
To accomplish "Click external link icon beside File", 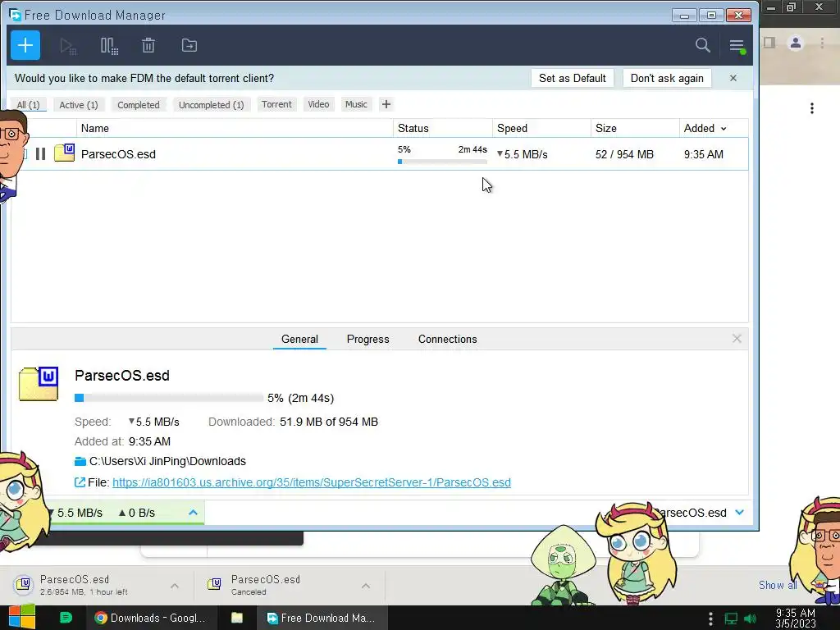I will point(80,482).
